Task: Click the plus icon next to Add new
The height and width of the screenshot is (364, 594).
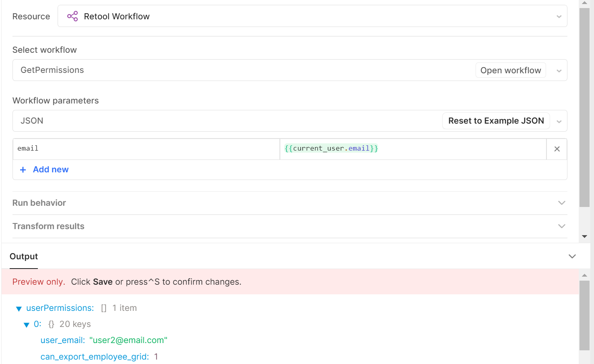Action: click(x=23, y=170)
